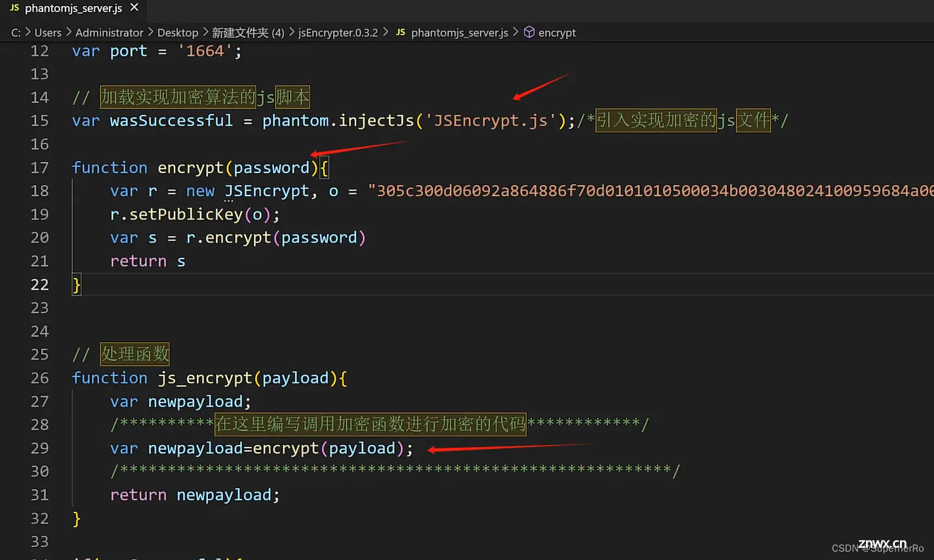Click line number 17 in gutter

click(40, 168)
